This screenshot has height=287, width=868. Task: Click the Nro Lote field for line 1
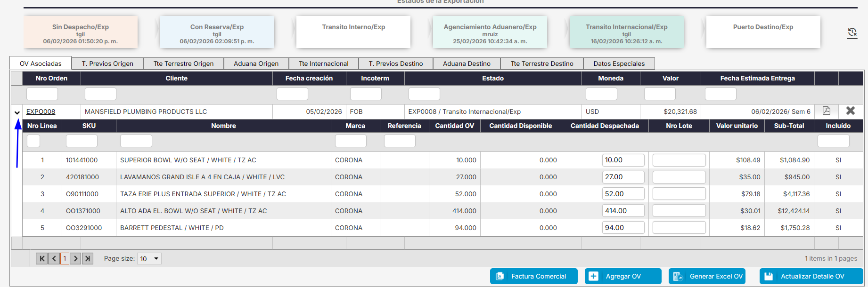[x=679, y=160]
